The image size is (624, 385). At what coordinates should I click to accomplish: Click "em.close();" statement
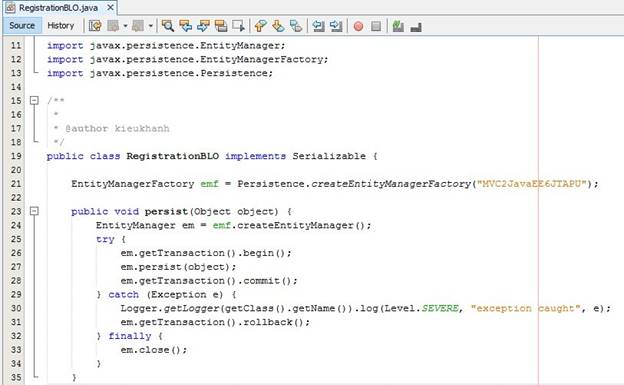154,350
